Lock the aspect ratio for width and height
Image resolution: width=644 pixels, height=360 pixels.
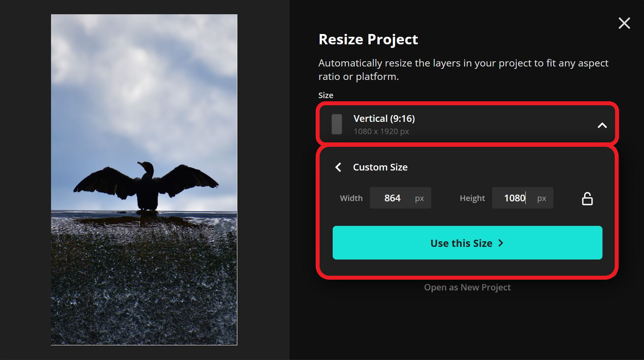tap(587, 198)
